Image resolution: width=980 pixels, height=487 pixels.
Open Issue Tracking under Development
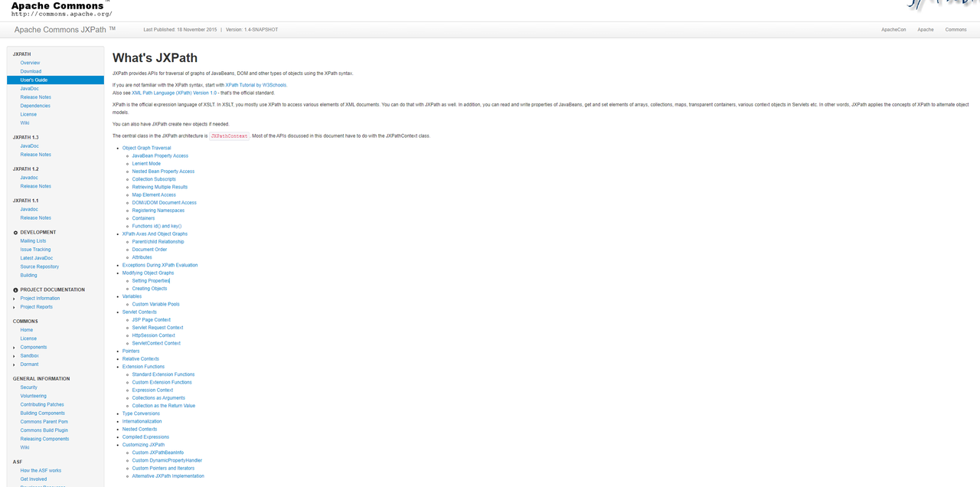[35, 250]
